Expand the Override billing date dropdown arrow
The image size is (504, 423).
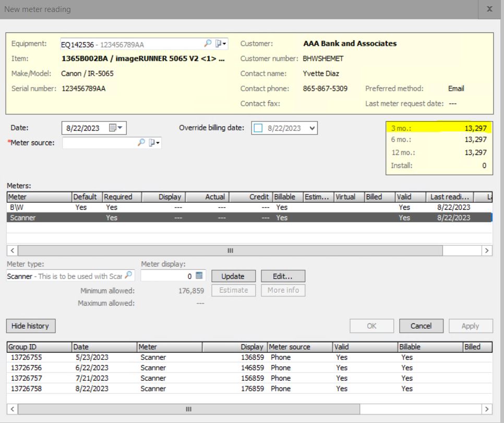point(312,128)
